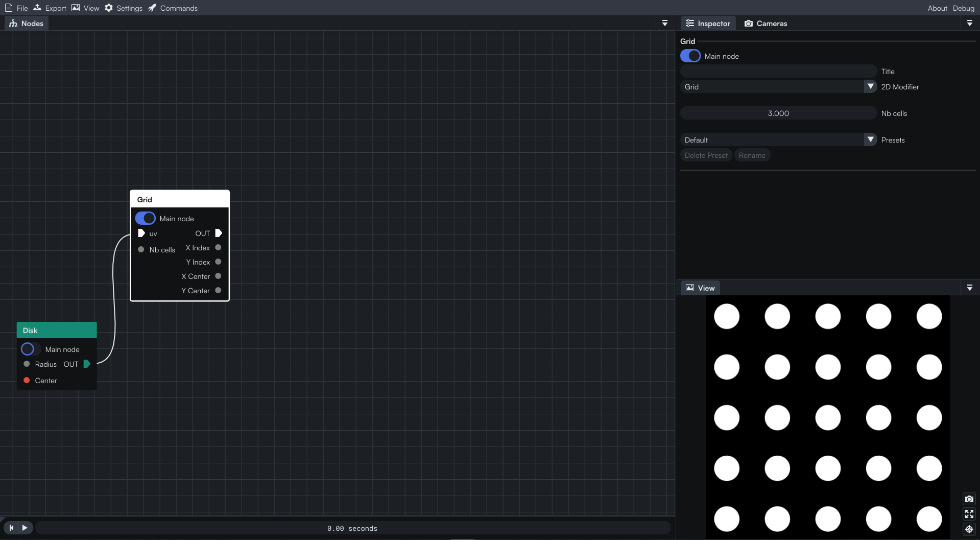The height and width of the screenshot is (540, 980).
Task: Click the camera snapshot icon in View
Action: pyautogui.click(x=969, y=499)
